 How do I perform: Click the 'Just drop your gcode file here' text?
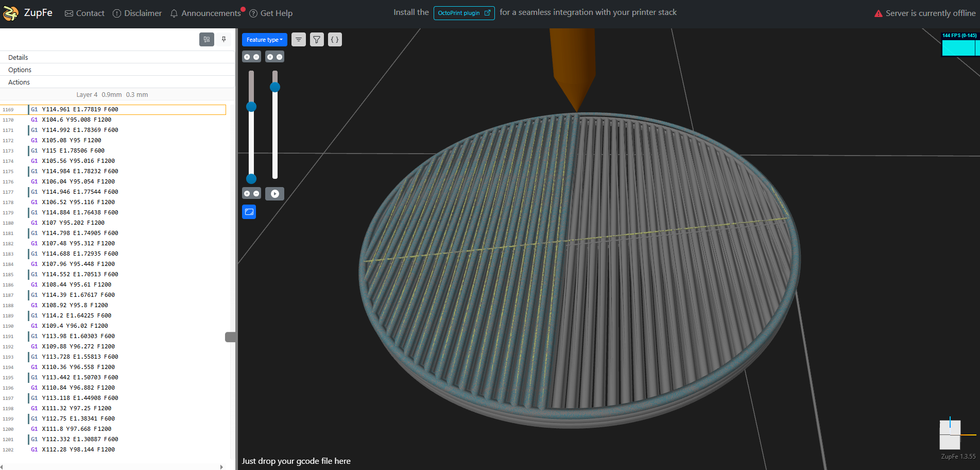pyautogui.click(x=296, y=461)
